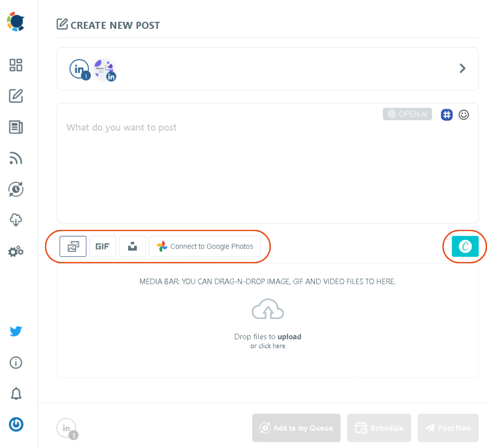487x448 pixels.
Task: Open the Settings gear in the sidebar
Action: 15,251
